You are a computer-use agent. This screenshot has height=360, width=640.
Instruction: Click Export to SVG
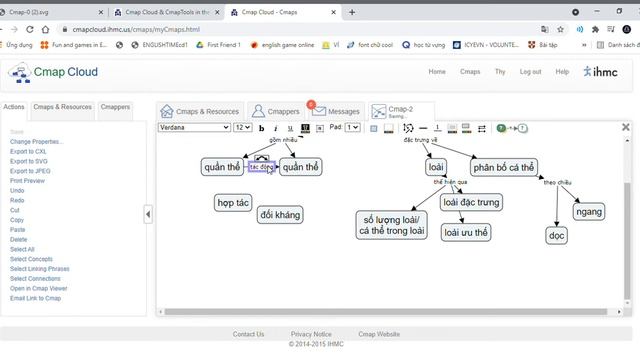pos(29,161)
